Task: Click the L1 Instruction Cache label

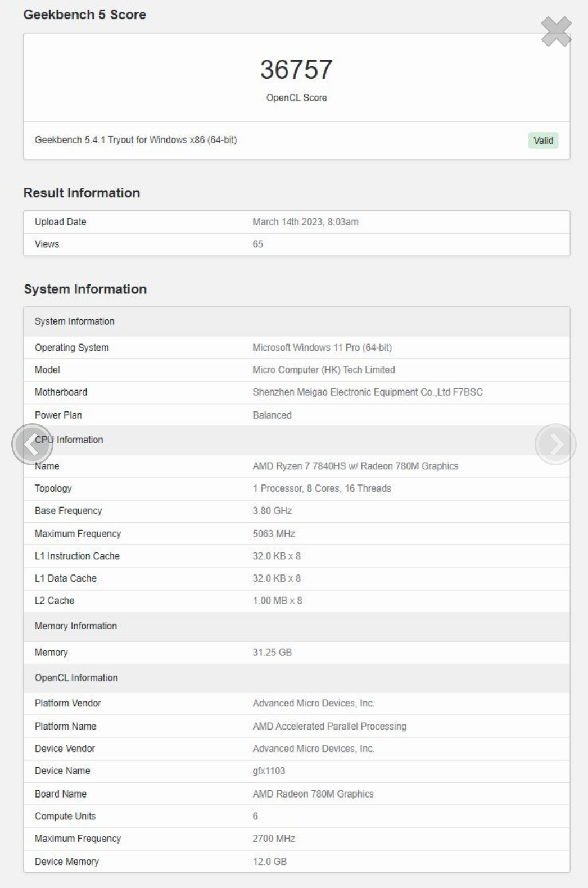Action: pyautogui.click(x=77, y=556)
